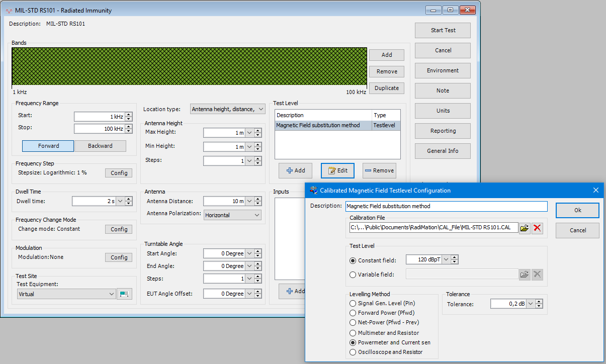Viewport: 606px width, 364px height.
Task: Open the Location type dropdown
Action: 227,109
